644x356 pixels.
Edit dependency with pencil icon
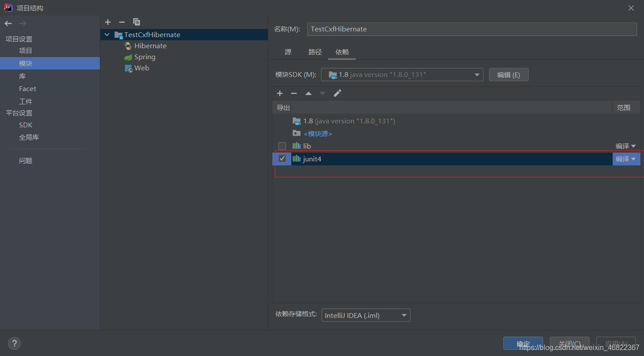[337, 93]
